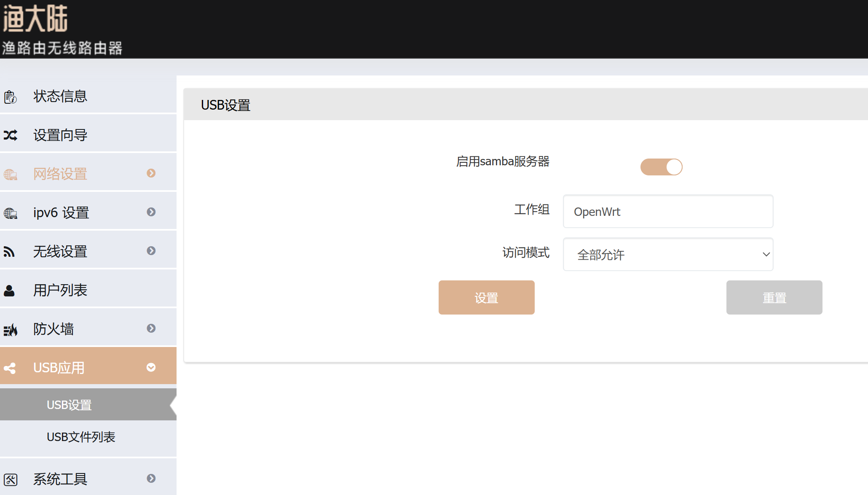Image resolution: width=868 pixels, height=495 pixels.
Task: Select the USB设置 submenu item
Action: (69, 405)
